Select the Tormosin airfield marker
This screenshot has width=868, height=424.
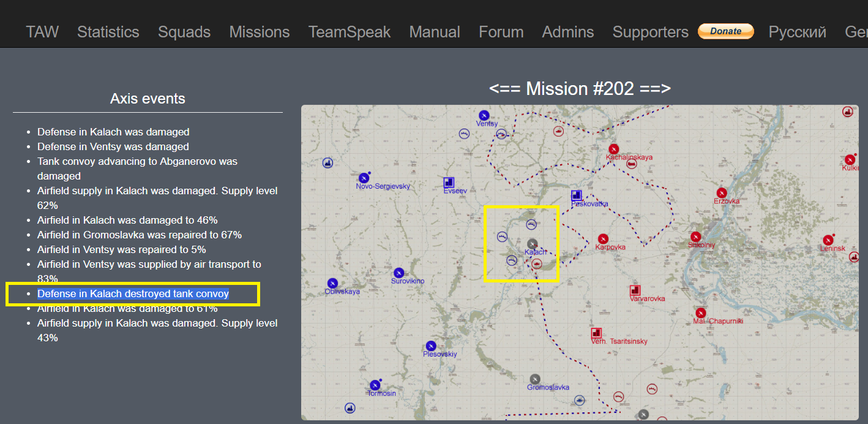pyautogui.click(x=375, y=385)
